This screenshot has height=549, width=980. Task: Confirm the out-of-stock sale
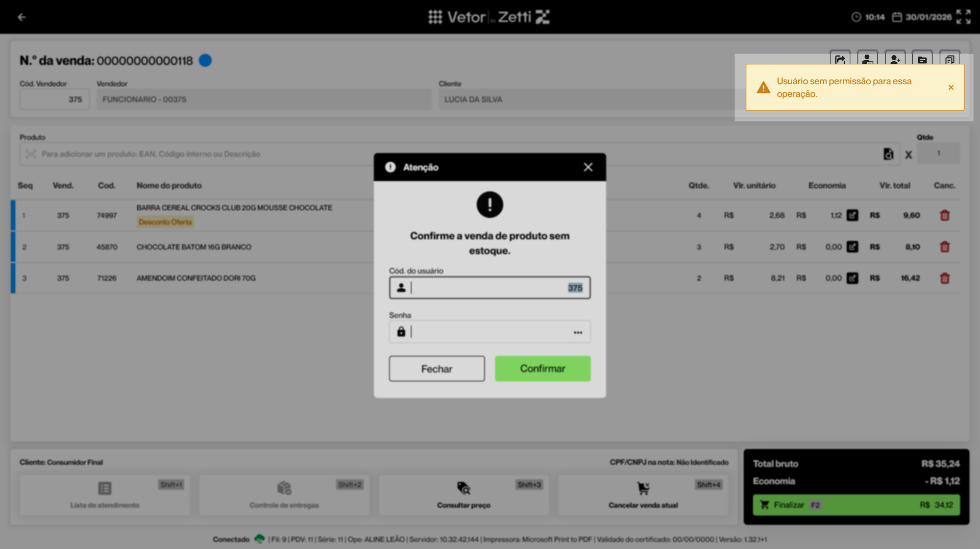[543, 368]
